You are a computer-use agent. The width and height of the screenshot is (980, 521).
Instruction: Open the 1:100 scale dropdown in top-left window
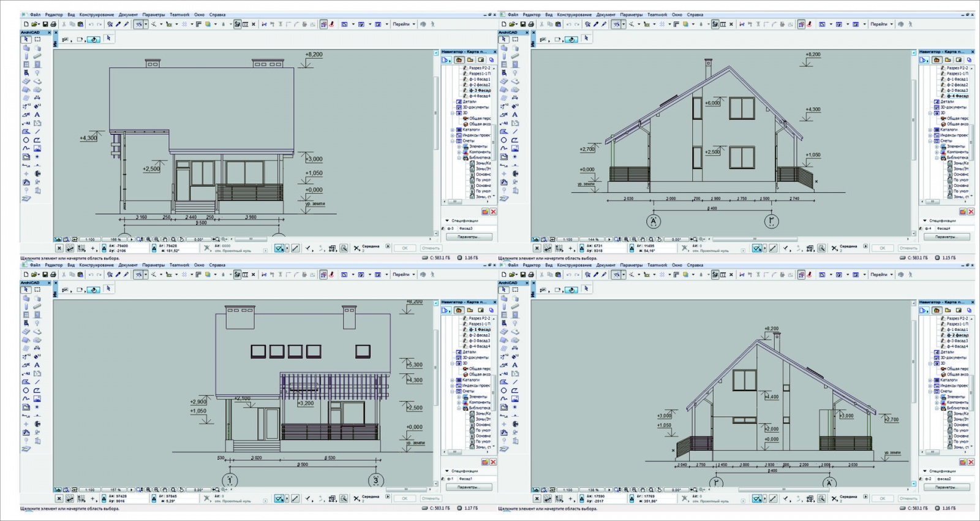[x=90, y=239]
